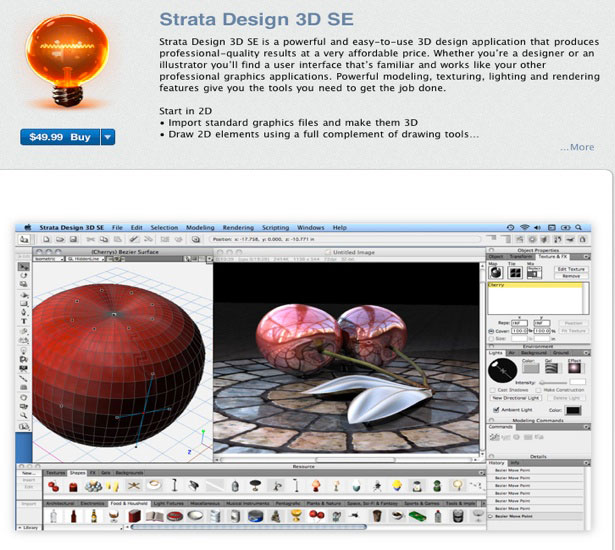This screenshot has height=550, width=615.
Task: Switch to the Textures resource tab
Action: (55, 473)
